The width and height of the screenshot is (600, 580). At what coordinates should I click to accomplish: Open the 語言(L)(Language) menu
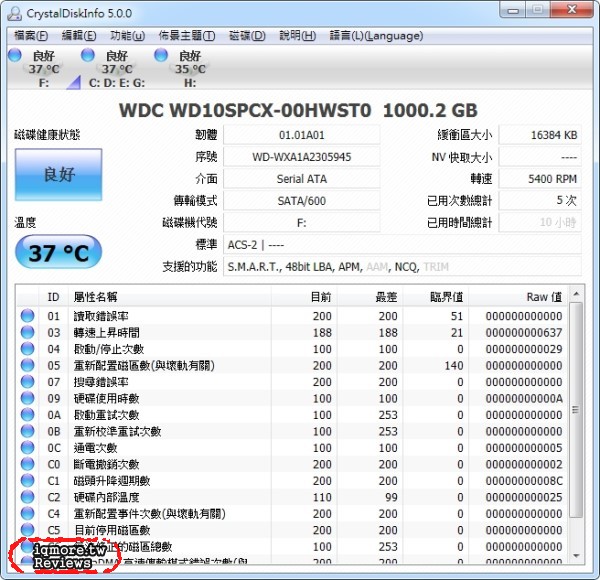point(376,36)
